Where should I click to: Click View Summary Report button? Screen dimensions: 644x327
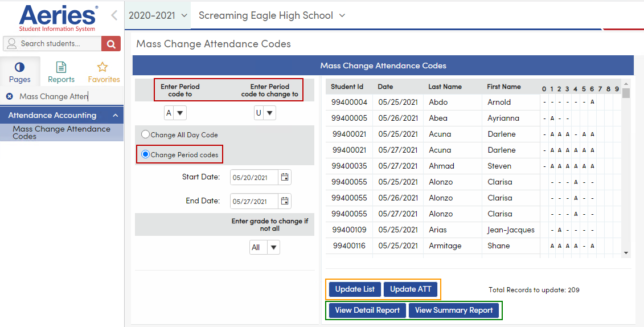pyautogui.click(x=454, y=310)
